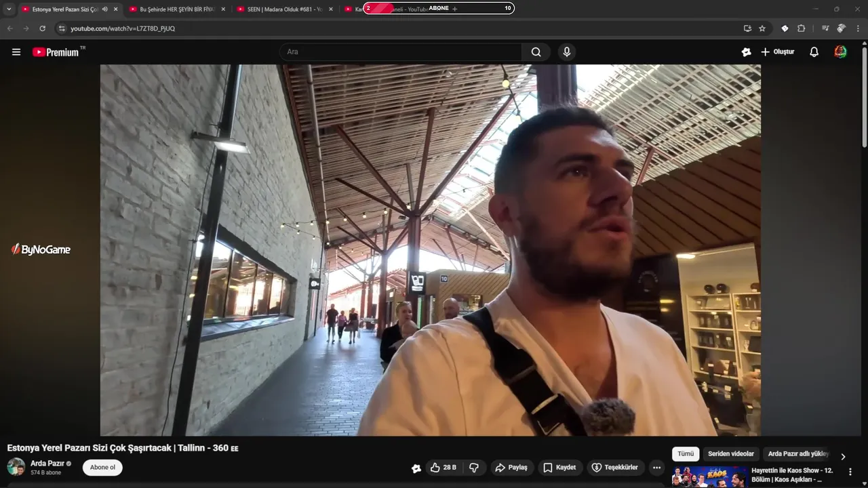
Task: Switch to SEEN Madara Olduk #681 tab
Action: click(x=284, y=9)
